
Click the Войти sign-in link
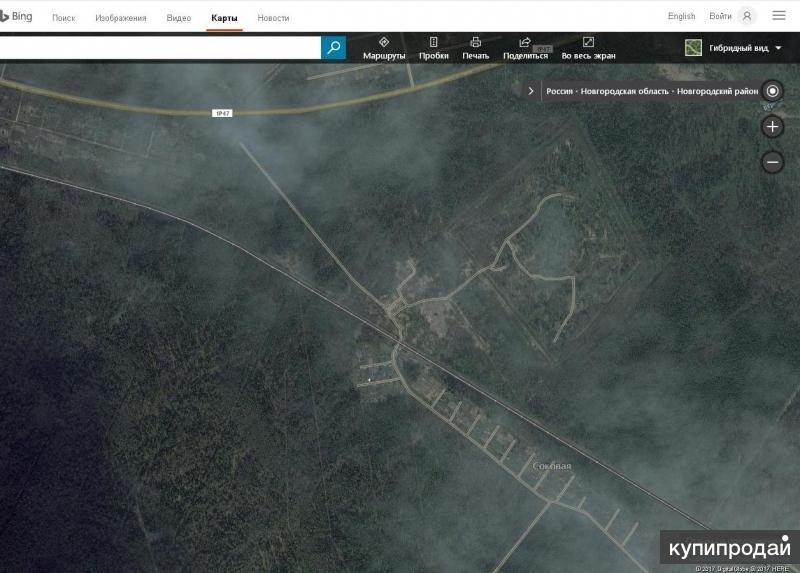point(720,16)
